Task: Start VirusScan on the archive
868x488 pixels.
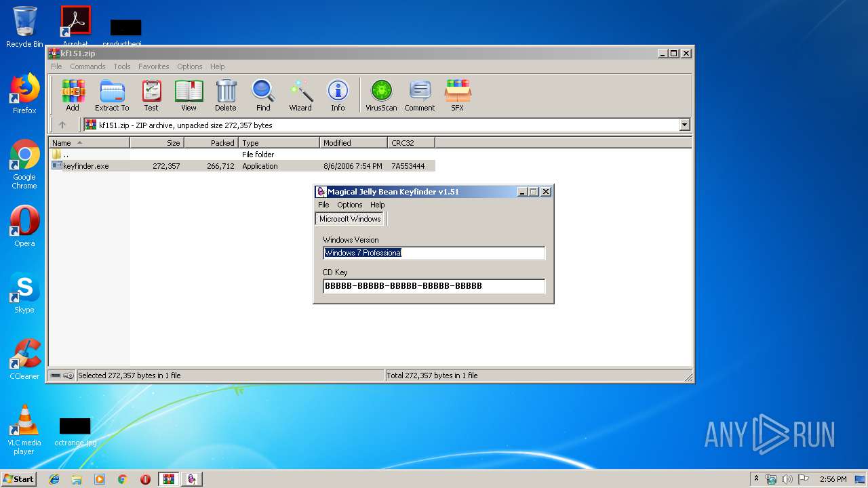Action: [381, 95]
